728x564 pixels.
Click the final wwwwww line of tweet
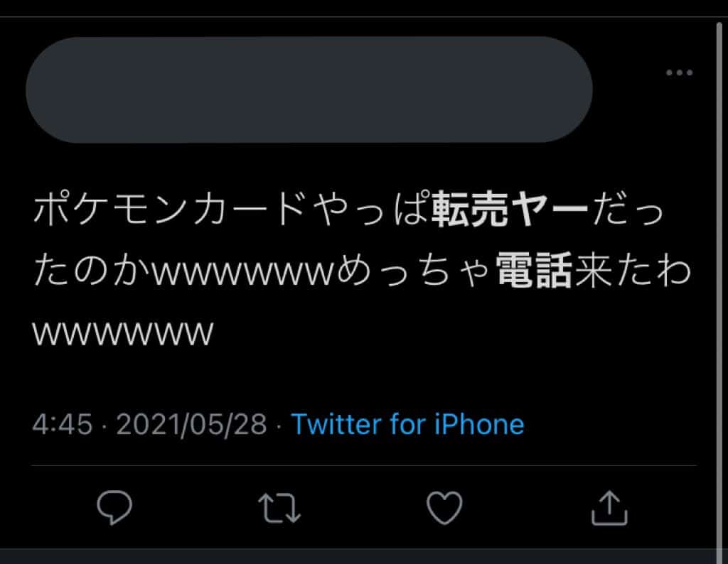point(123,332)
